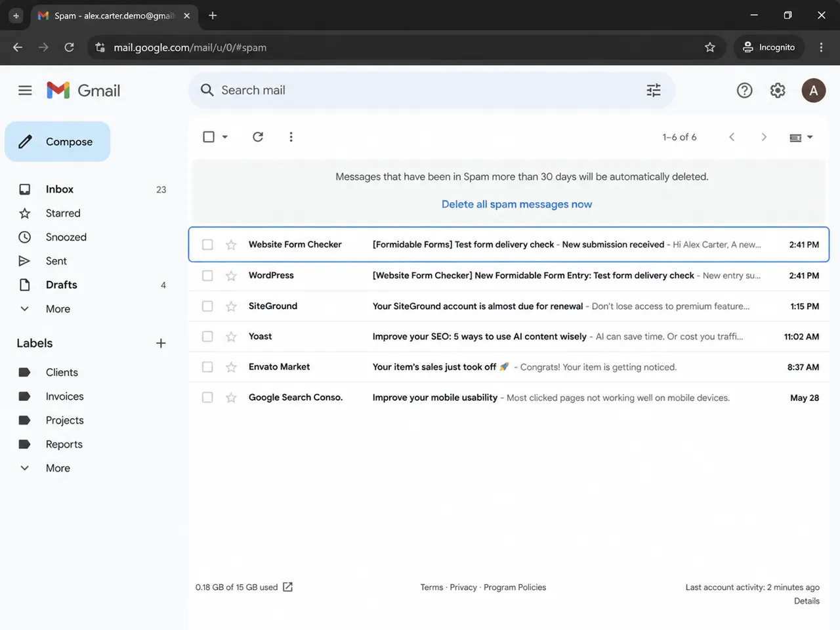Open the Terms link
840x630 pixels.
[x=431, y=587]
